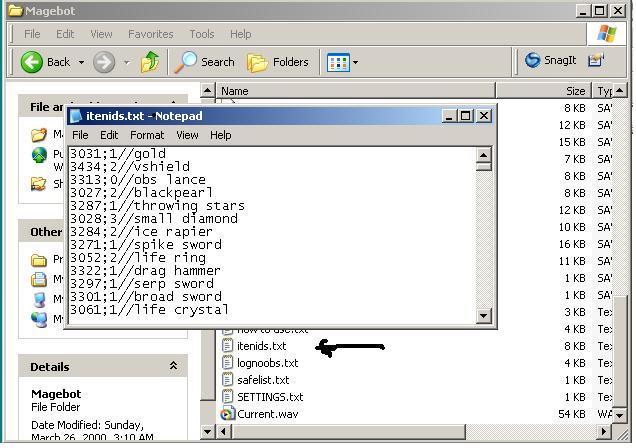Select safelist.txt in file list
This screenshot has width=636, height=448.
[263, 380]
